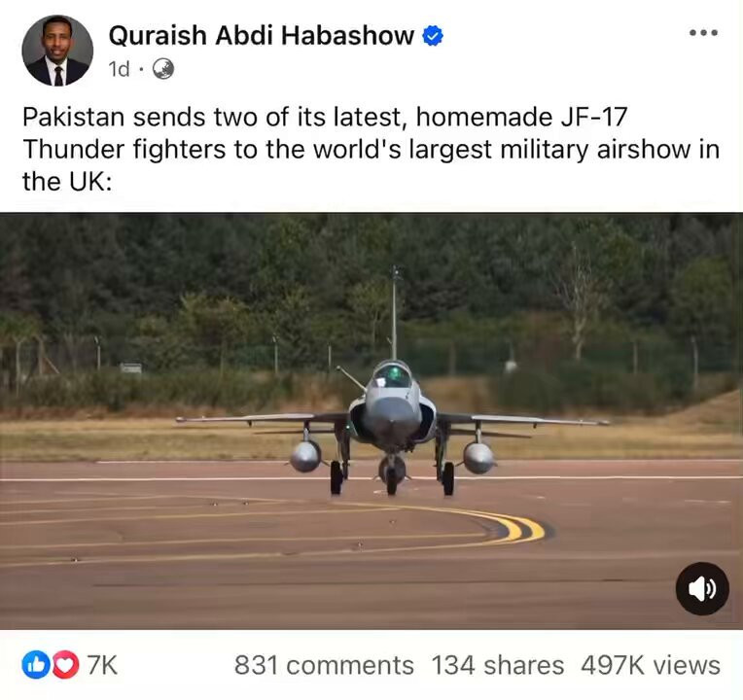
Task: Click the fighter jet's cockpit canopy in video
Action: pyautogui.click(x=392, y=376)
